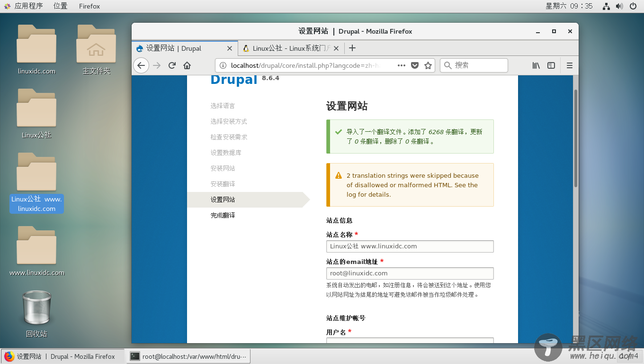The height and width of the screenshot is (364, 644).
Task: Click the 完成翻译 step
Action: [x=223, y=215]
